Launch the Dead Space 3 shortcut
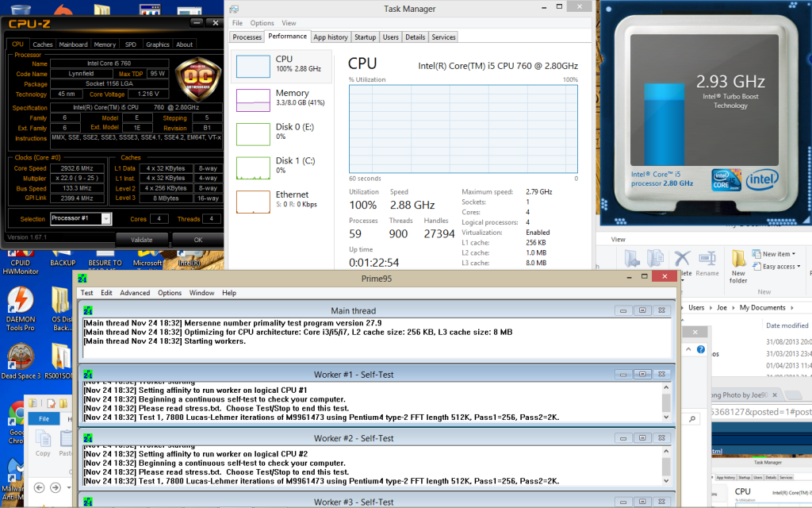This screenshot has width=812, height=508. coord(21,361)
